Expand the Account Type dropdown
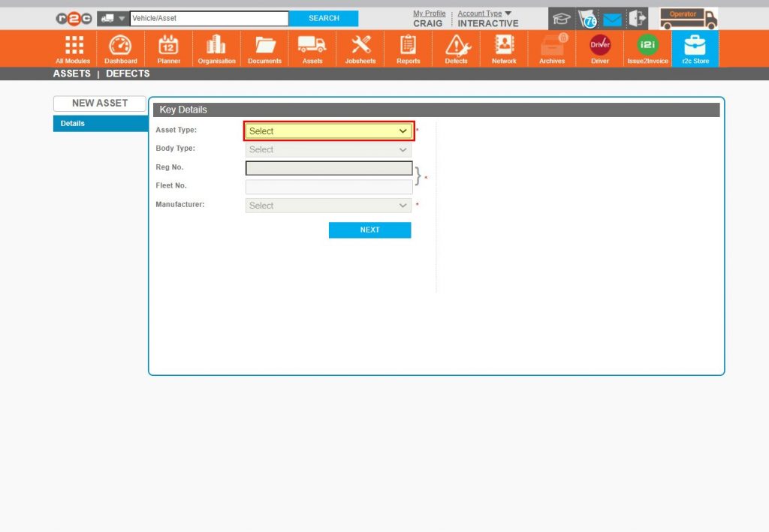Image resolution: width=769 pixels, height=532 pixels. [484, 13]
